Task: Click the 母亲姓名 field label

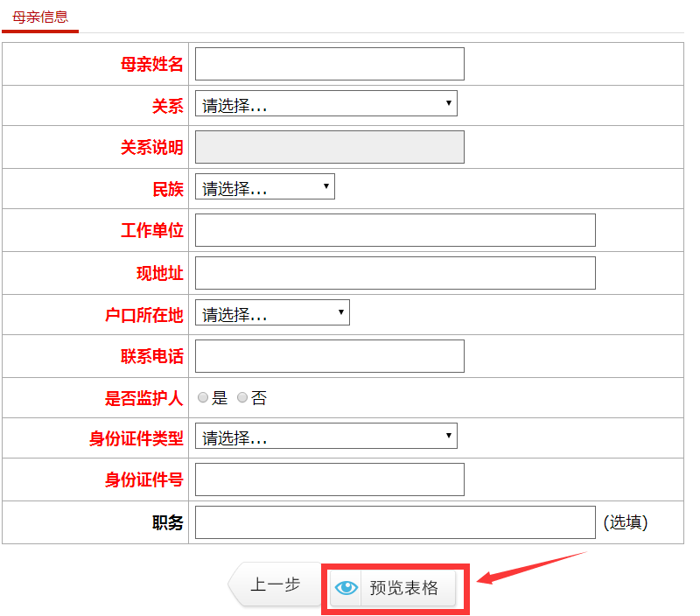Action: 151,64
